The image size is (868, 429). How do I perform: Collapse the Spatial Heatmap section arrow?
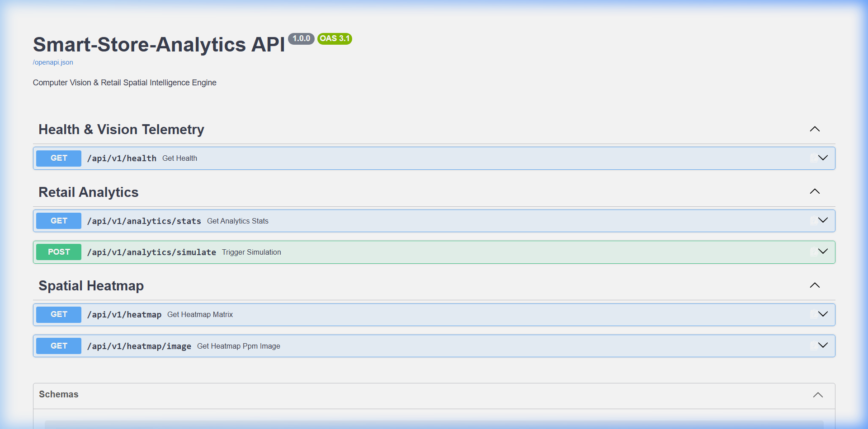[x=815, y=285]
